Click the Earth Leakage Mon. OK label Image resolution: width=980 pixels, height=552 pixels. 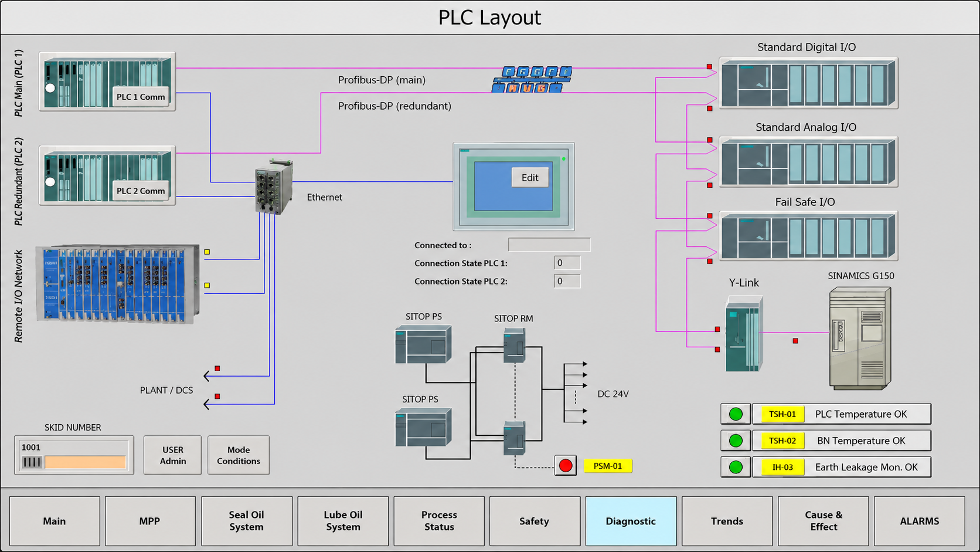[x=866, y=467]
